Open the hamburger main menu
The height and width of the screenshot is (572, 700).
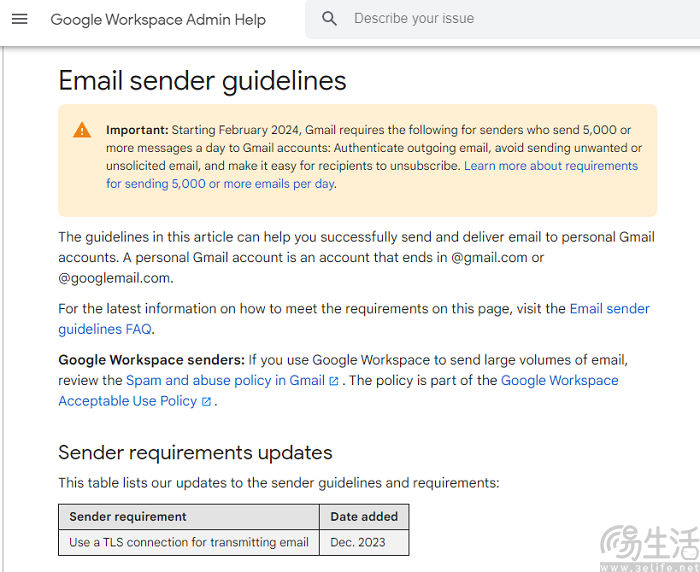click(20, 19)
